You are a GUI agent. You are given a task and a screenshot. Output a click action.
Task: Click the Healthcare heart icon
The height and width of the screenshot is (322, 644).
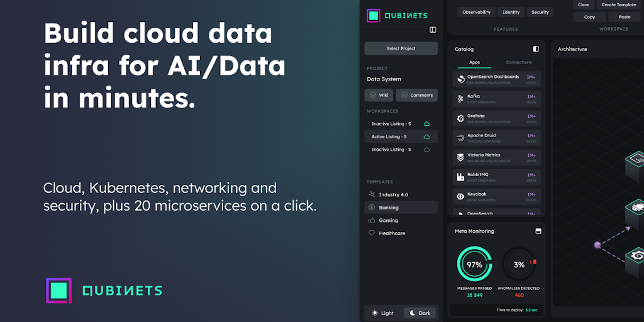[372, 233]
